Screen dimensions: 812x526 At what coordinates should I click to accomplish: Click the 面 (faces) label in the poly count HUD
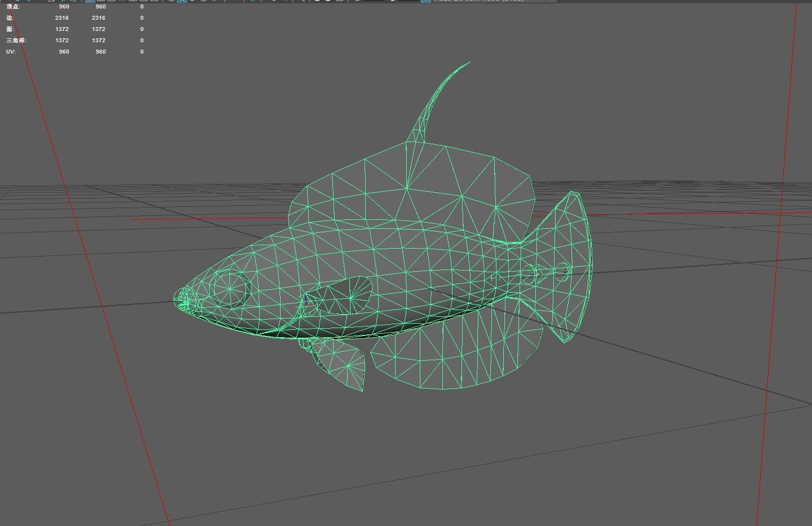(10, 29)
